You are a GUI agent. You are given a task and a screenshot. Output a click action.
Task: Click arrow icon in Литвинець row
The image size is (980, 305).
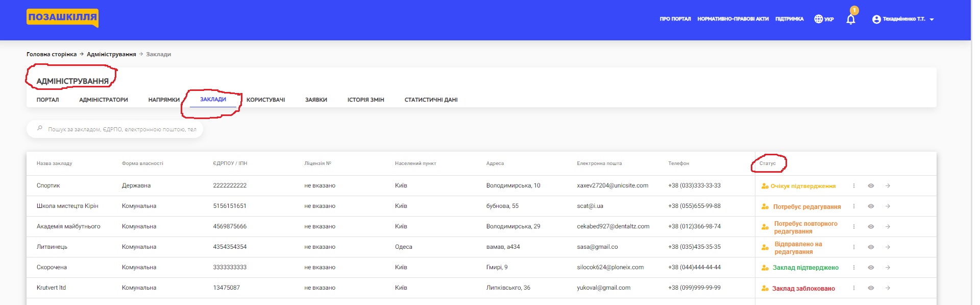click(888, 247)
